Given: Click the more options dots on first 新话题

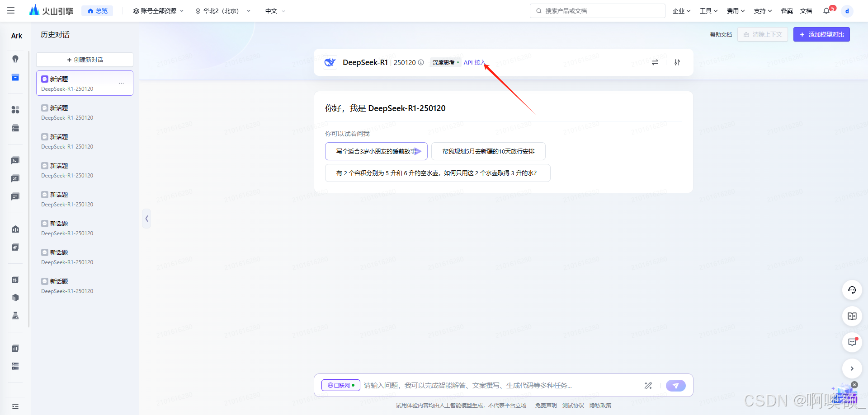Looking at the screenshot, I should [x=122, y=83].
